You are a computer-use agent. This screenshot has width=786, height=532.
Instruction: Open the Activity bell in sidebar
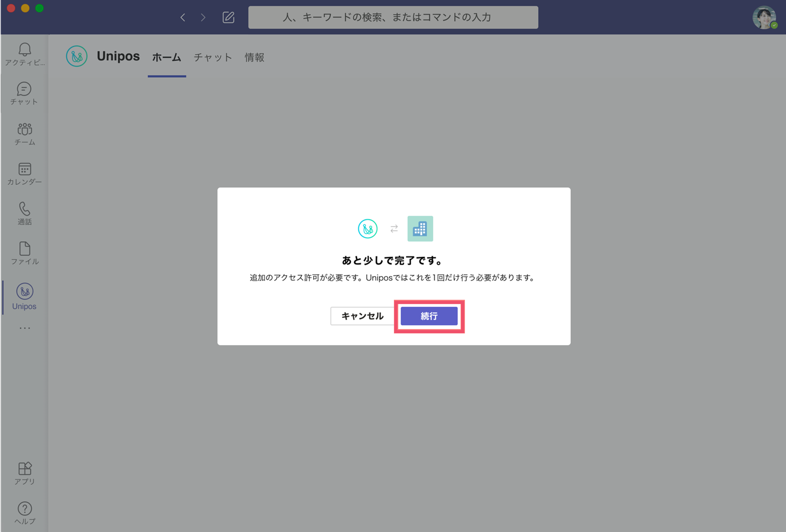pos(24,54)
